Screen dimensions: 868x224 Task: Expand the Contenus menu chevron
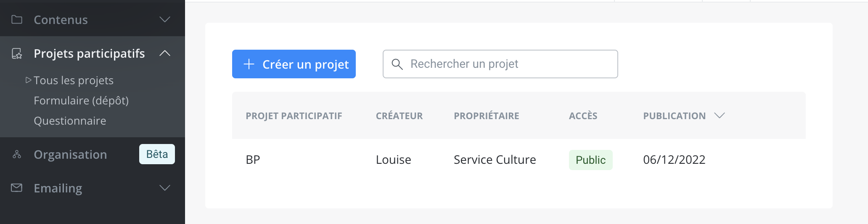[165, 19]
